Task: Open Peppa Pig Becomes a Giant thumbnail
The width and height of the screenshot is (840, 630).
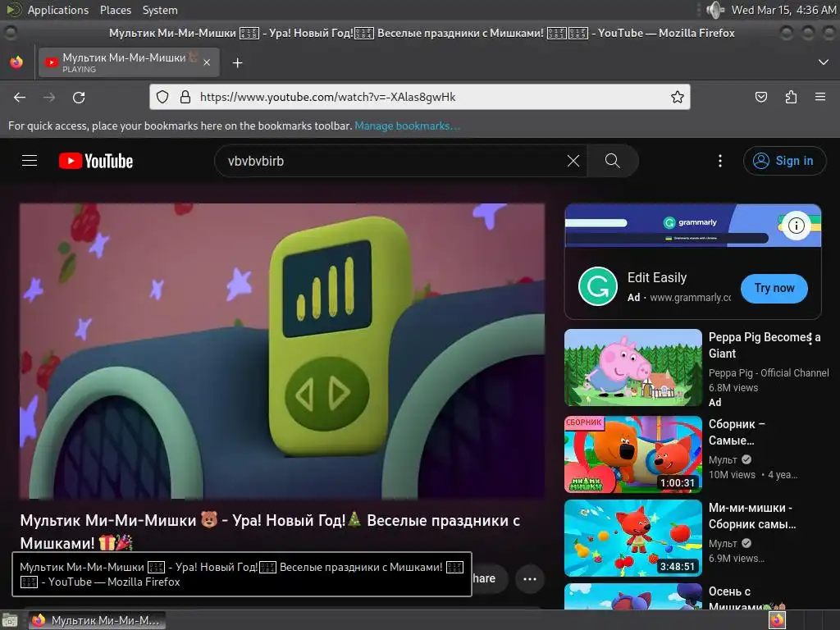Action: click(x=632, y=367)
